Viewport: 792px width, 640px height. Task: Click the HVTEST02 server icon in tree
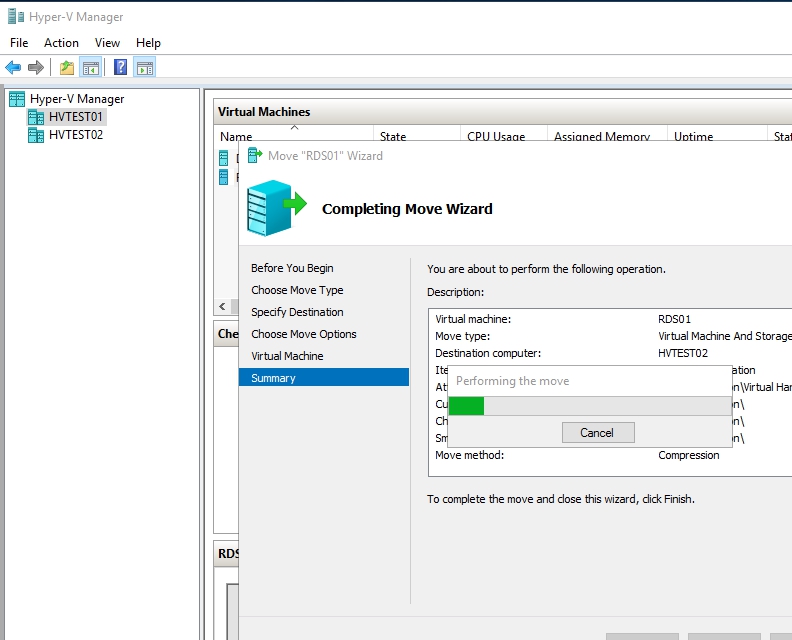(36, 135)
